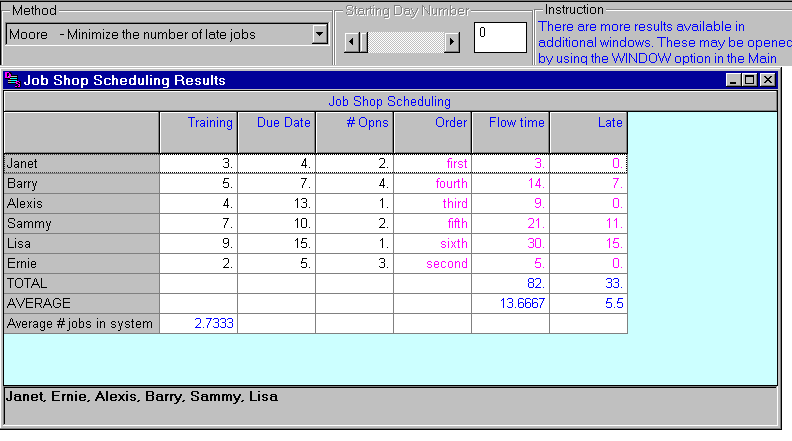Click the Average # jobs in system value
792x441 pixels.
pyautogui.click(x=198, y=323)
